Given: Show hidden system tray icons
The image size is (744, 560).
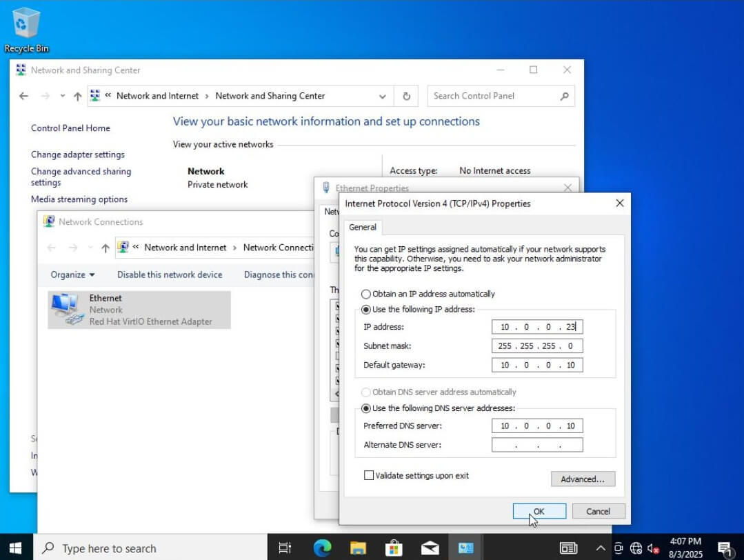Looking at the screenshot, I should [x=600, y=548].
